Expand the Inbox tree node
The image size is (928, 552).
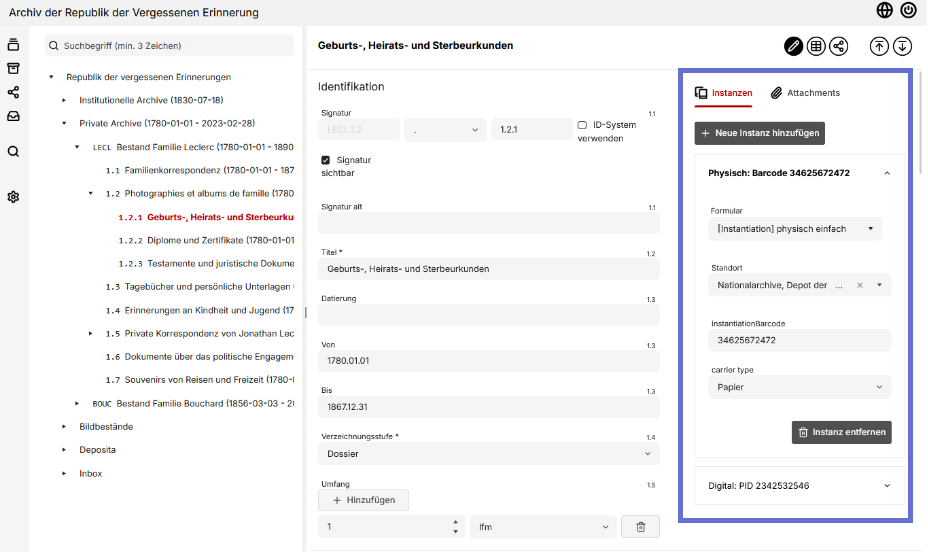(x=65, y=473)
